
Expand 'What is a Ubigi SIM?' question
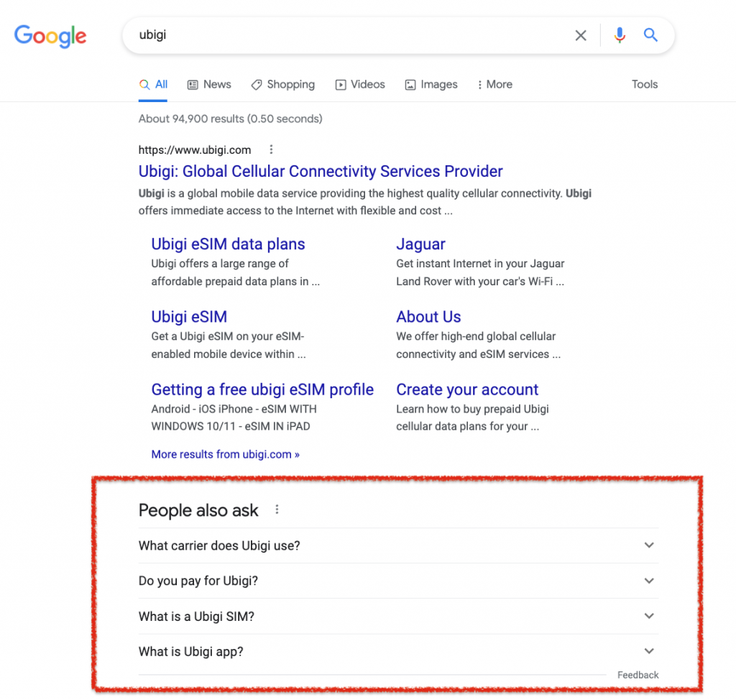pos(649,616)
